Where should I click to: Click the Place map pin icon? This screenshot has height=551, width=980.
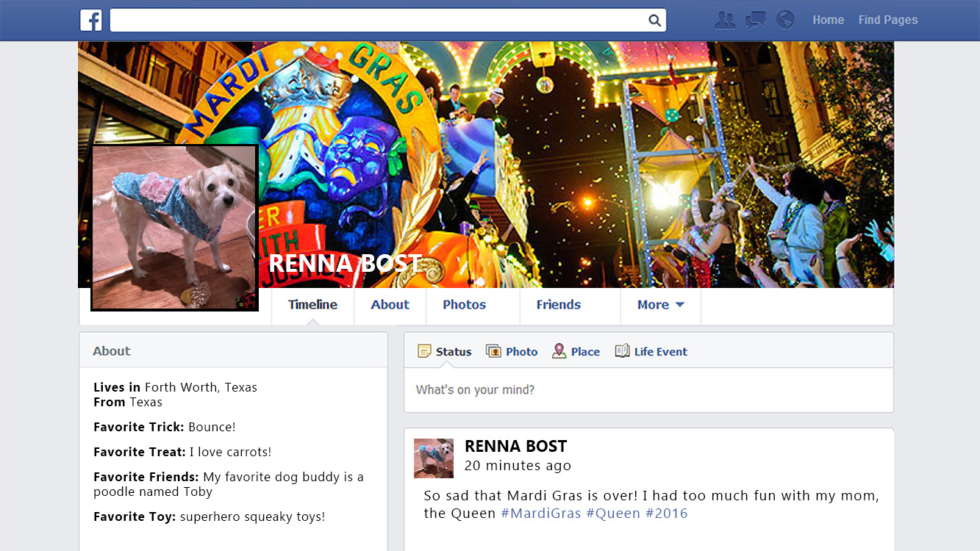coord(559,351)
